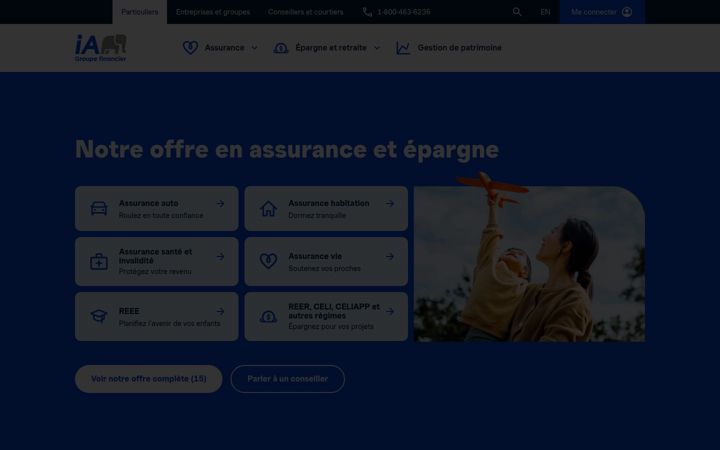720x450 pixels.
Task: Click the text Épargnez pour vos projets
Action: tap(331, 327)
